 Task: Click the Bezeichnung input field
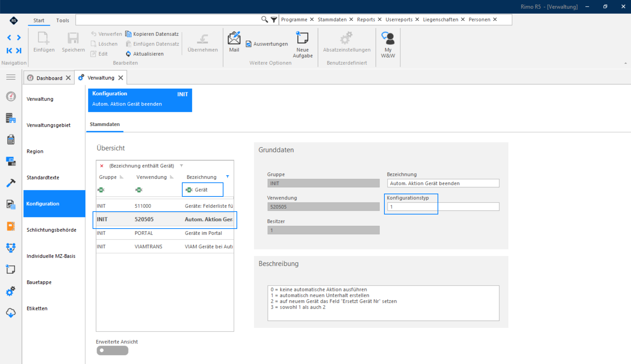443,183
